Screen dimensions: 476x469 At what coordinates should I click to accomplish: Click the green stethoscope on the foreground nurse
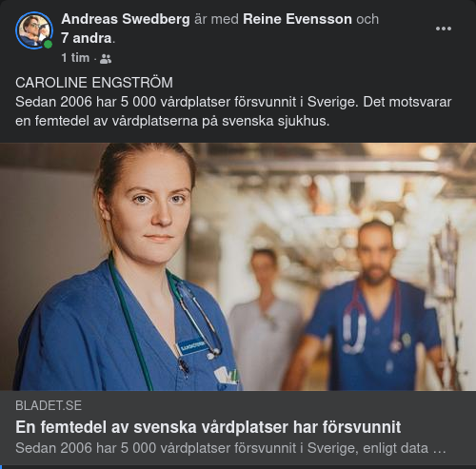[133, 321]
